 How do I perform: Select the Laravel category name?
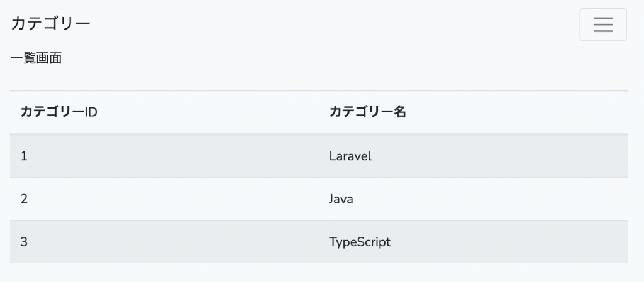point(350,156)
